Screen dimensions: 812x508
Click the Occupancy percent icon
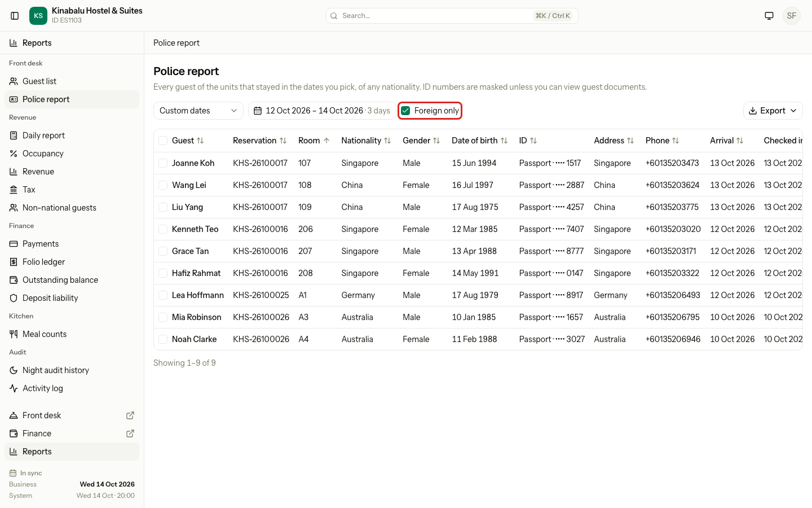[14, 154]
